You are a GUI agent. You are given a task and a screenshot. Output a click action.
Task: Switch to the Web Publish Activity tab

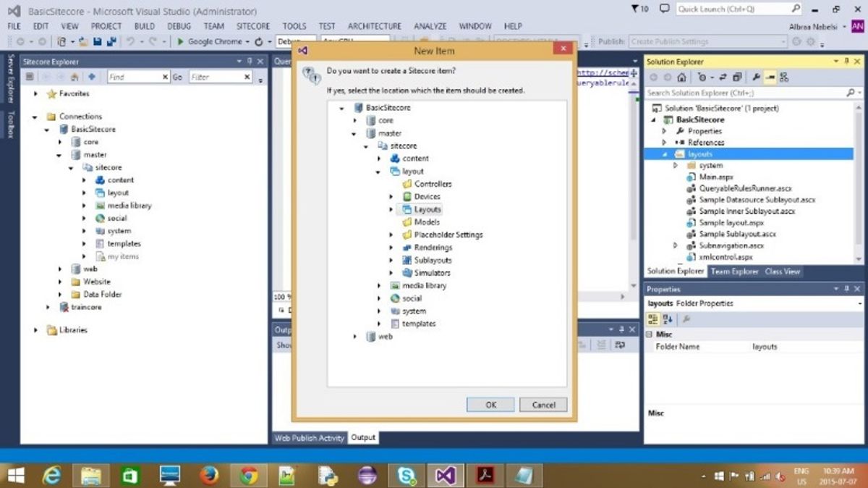coord(310,437)
